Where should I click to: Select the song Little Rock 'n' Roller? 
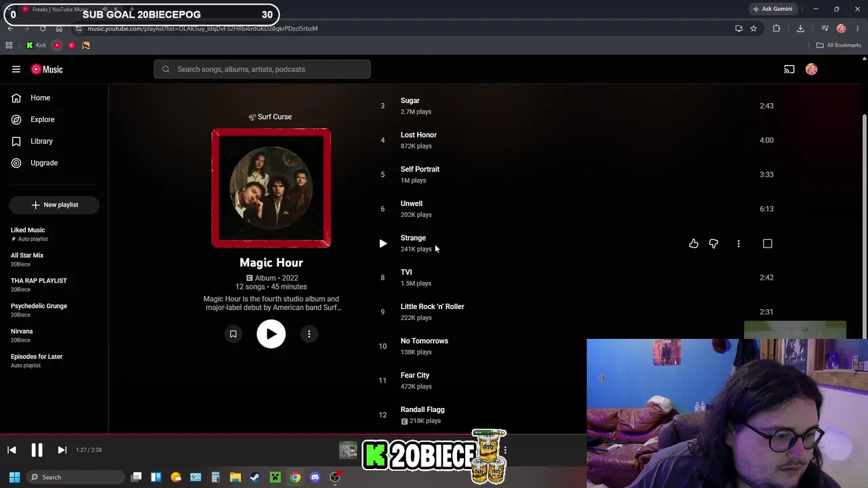point(433,306)
